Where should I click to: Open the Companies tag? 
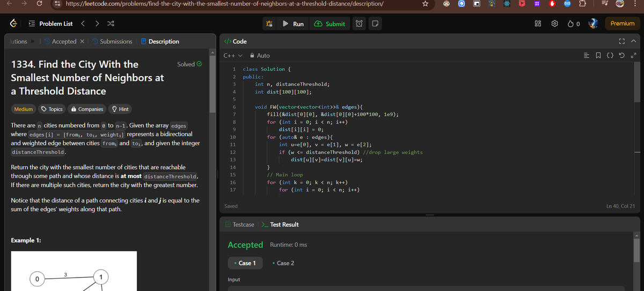pyautogui.click(x=87, y=109)
